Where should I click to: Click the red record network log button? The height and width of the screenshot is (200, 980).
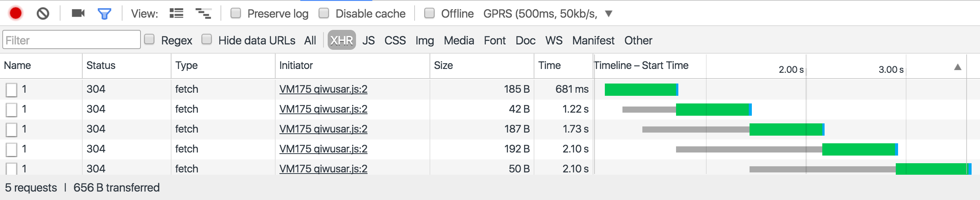16,14
